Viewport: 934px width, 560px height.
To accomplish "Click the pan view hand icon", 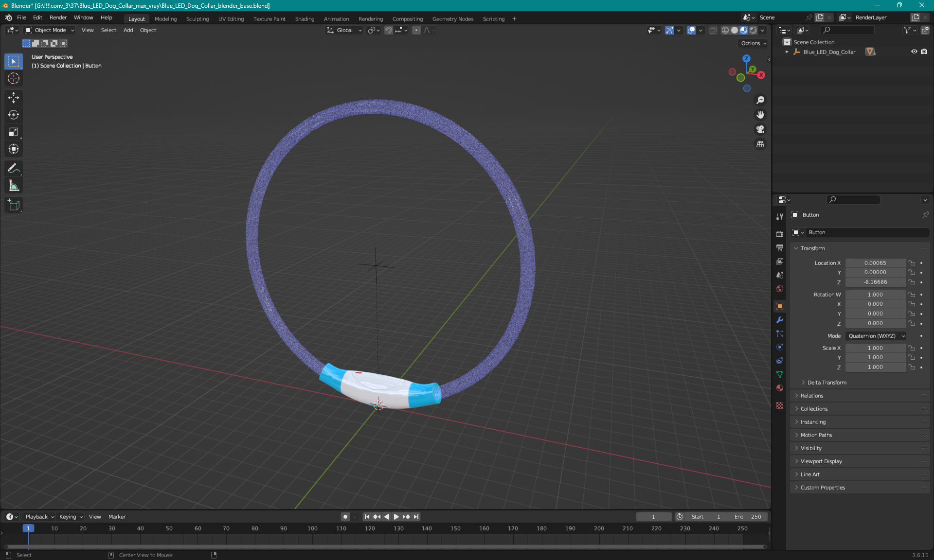I will (x=760, y=115).
